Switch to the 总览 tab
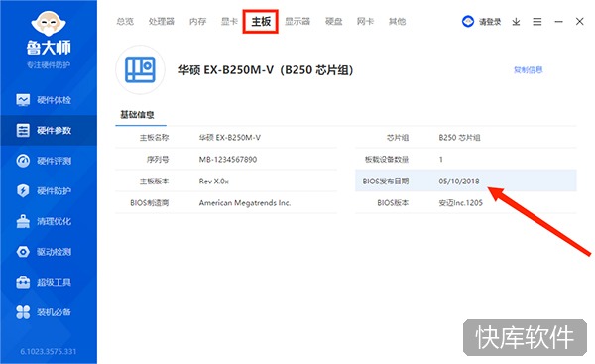 pyautogui.click(x=125, y=21)
